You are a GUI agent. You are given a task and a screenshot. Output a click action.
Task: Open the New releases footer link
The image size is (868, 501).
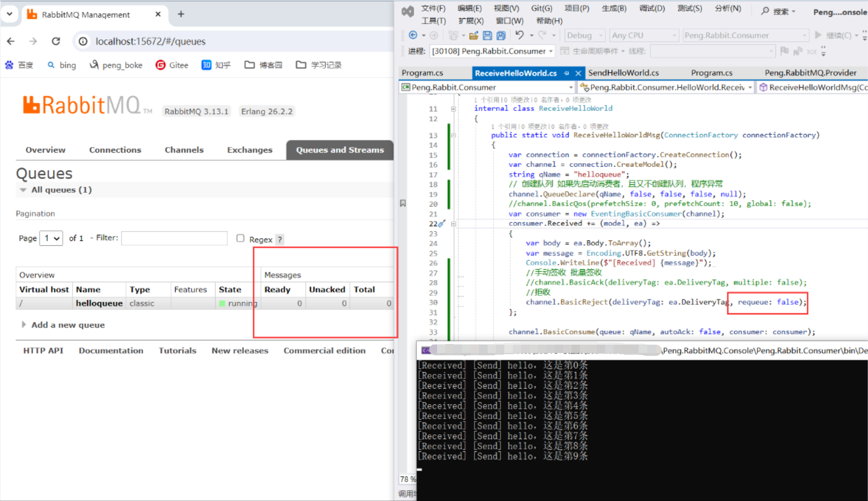click(240, 350)
